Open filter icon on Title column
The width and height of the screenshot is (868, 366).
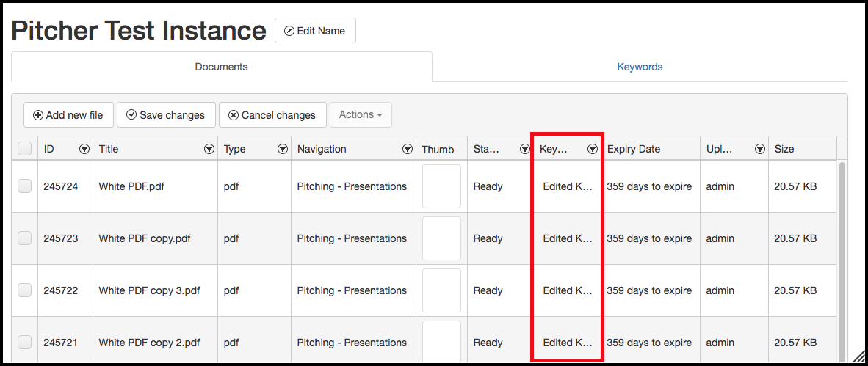pyautogui.click(x=209, y=149)
